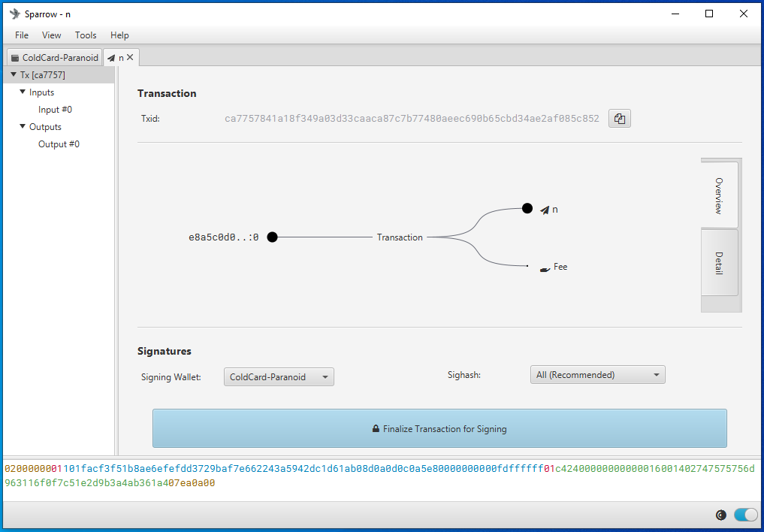Click the Txid: label

click(x=150, y=119)
